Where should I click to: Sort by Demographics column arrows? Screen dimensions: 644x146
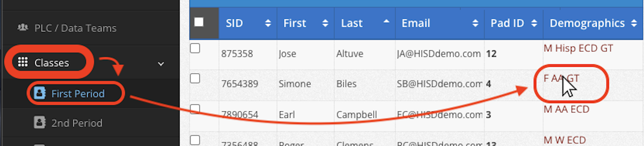pos(634,23)
